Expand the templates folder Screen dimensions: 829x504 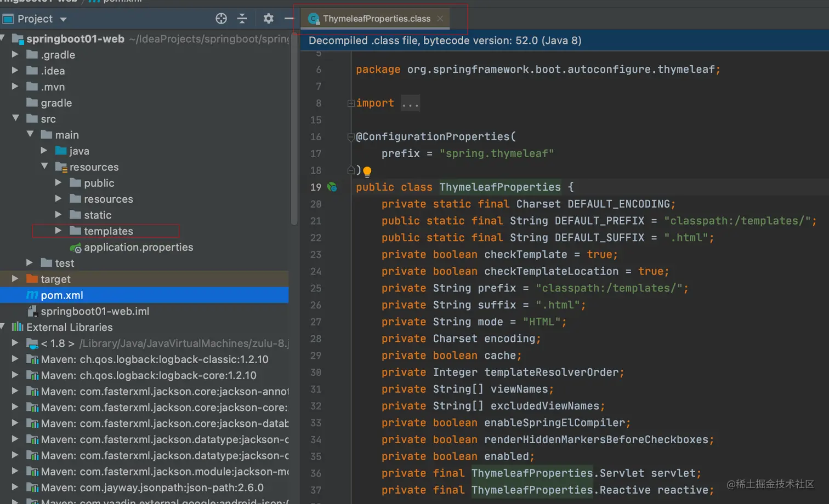[x=58, y=231]
